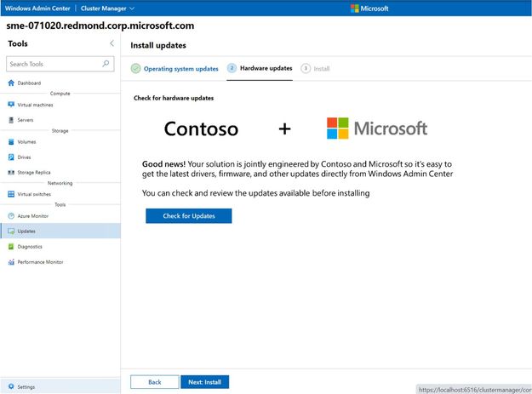Open the Dashboard home icon
The width and height of the screenshot is (532, 394).
coord(11,83)
